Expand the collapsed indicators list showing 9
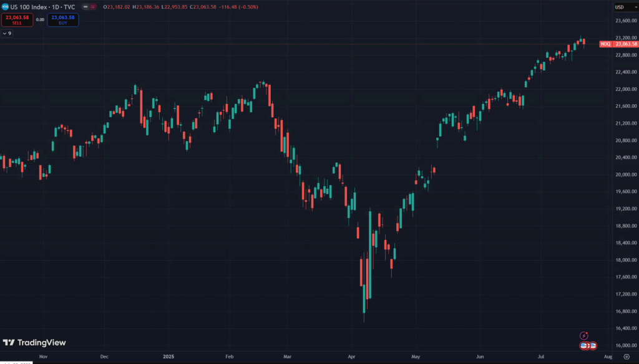This screenshot has height=364, width=639. coord(7,33)
